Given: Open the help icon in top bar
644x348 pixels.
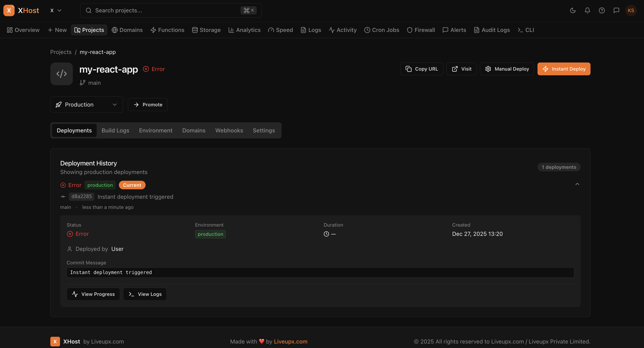Looking at the screenshot, I should pyautogui.click(x=602, y=10).
